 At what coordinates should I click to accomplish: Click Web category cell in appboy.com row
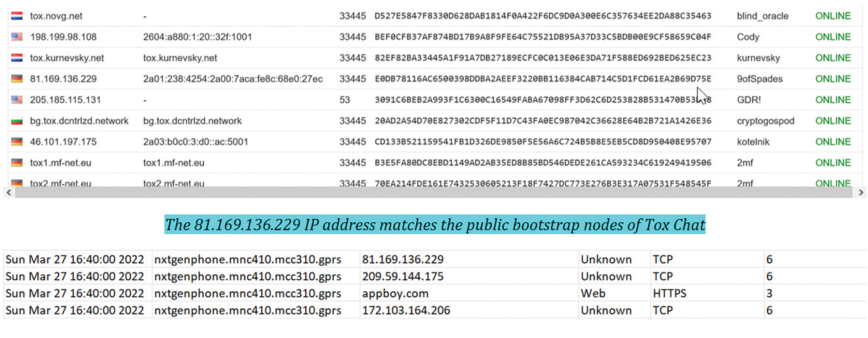click(x=593, y=293)
